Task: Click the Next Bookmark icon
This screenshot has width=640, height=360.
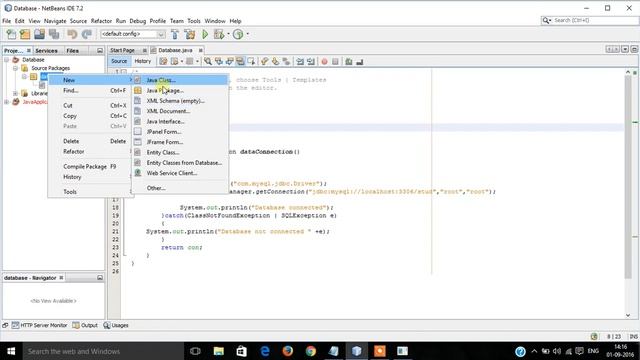Action: (276, 61)
